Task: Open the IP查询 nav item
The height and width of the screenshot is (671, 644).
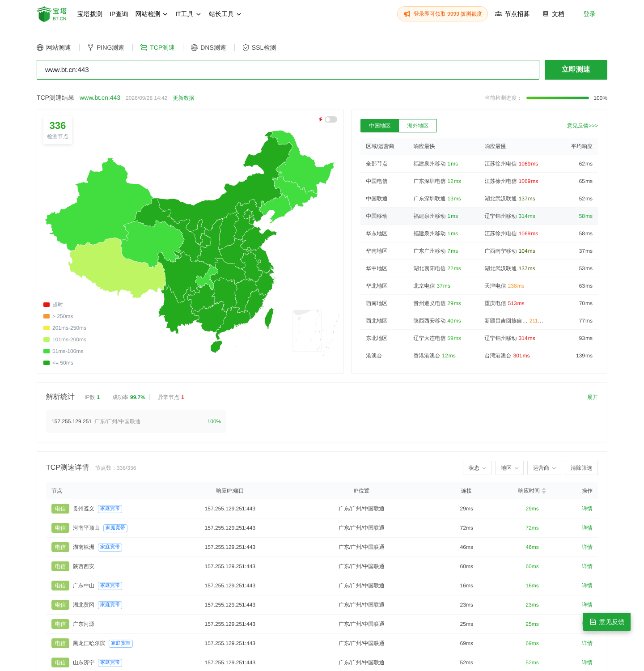Action: tap(119, 14)
